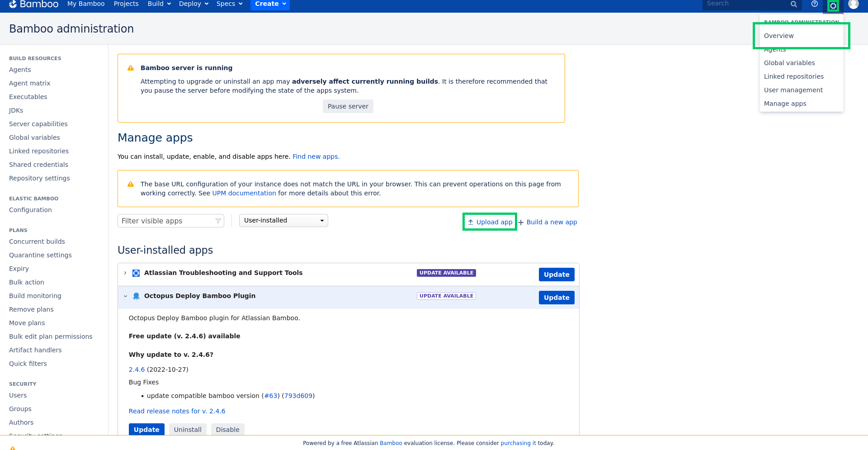
Task: Open the Specs dropdown menu
Action: click(x=229, y=4)
